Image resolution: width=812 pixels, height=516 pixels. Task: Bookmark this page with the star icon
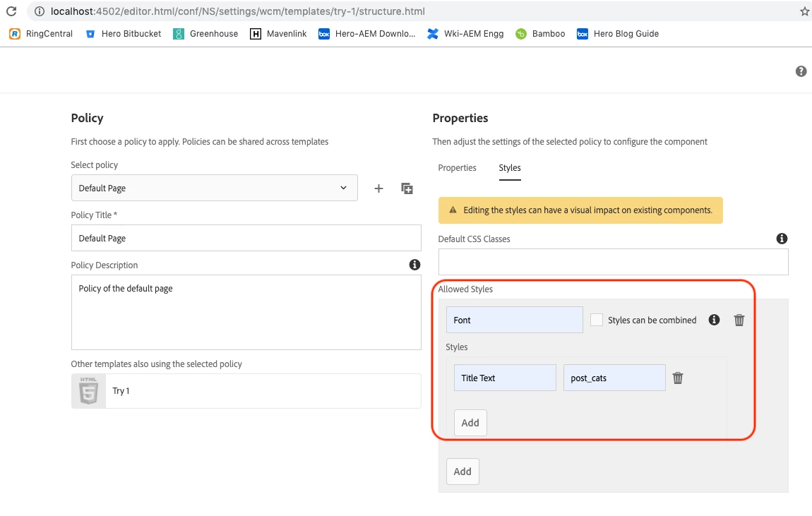click(x=804, y=11)
